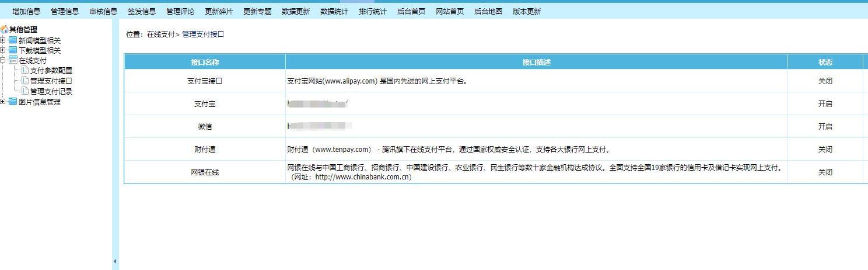Collapse the 在线支付 tree node
The height and width of the screenshot is (270, 868).
(3, 60)
